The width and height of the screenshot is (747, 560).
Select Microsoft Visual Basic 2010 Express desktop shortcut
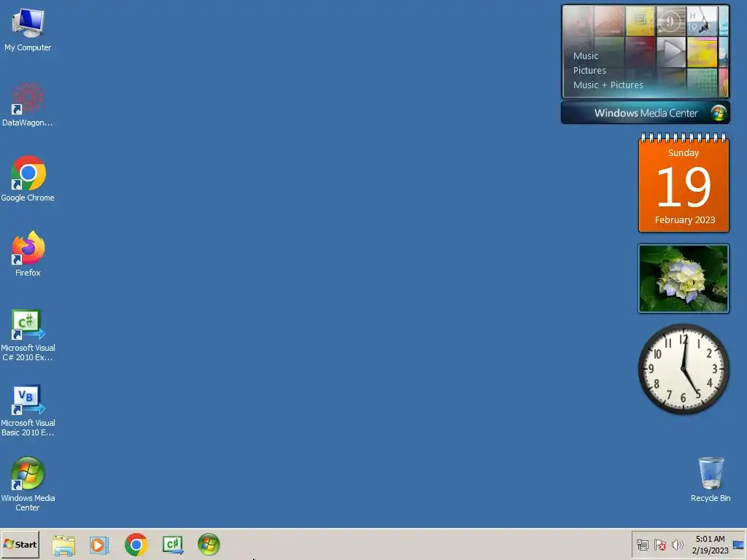point(28,411)
